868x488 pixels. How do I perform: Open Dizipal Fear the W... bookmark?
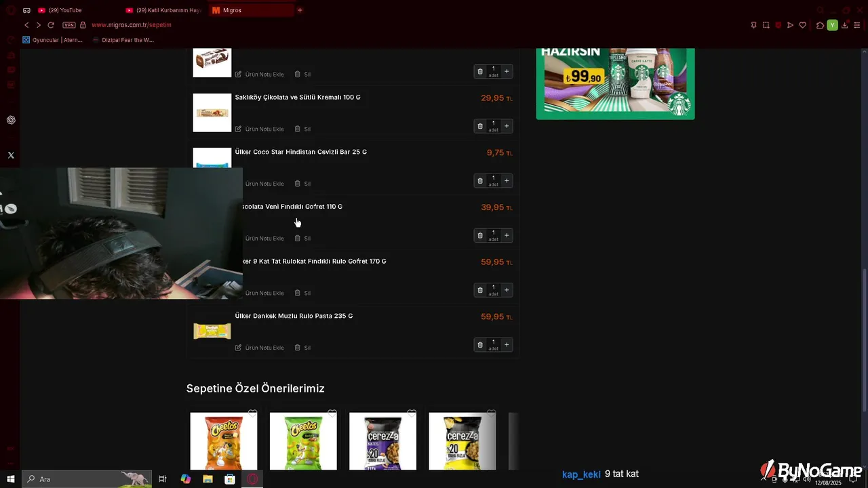pos(123,40)
